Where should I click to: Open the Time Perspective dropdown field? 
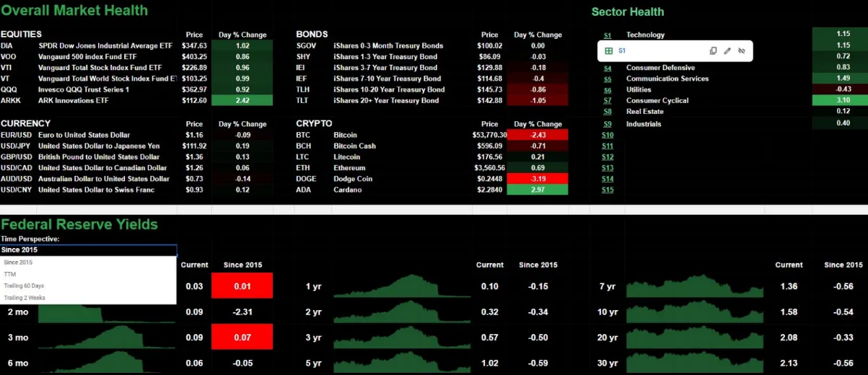pos(88,250)
